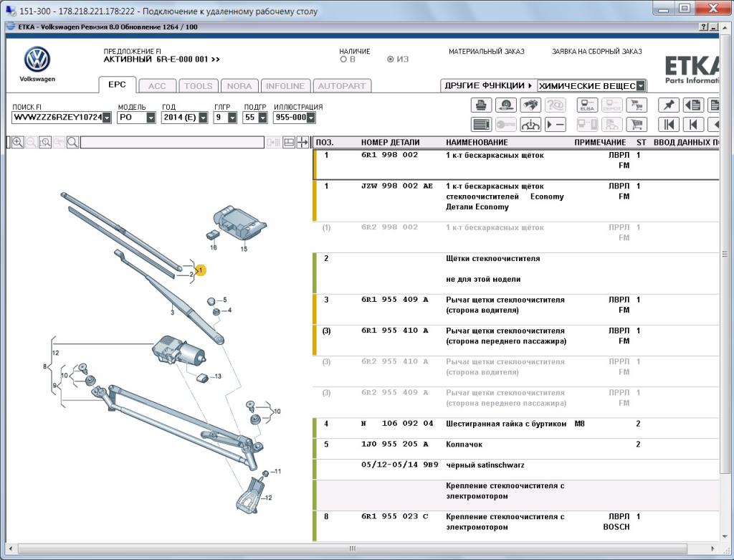
Task: Click the greyed DEPOT icon
Action: (x=612, y=105)
